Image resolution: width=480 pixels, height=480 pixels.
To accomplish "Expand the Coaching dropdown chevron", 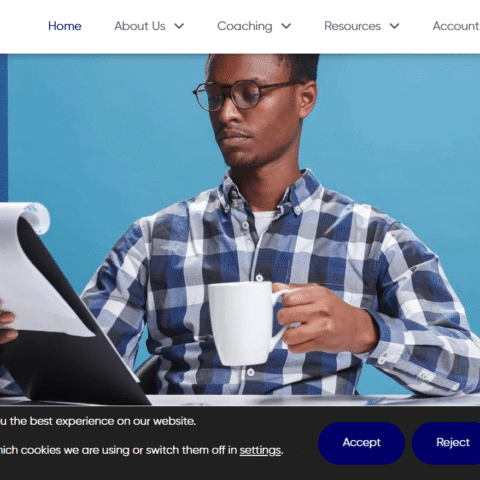I will point(286,26).
